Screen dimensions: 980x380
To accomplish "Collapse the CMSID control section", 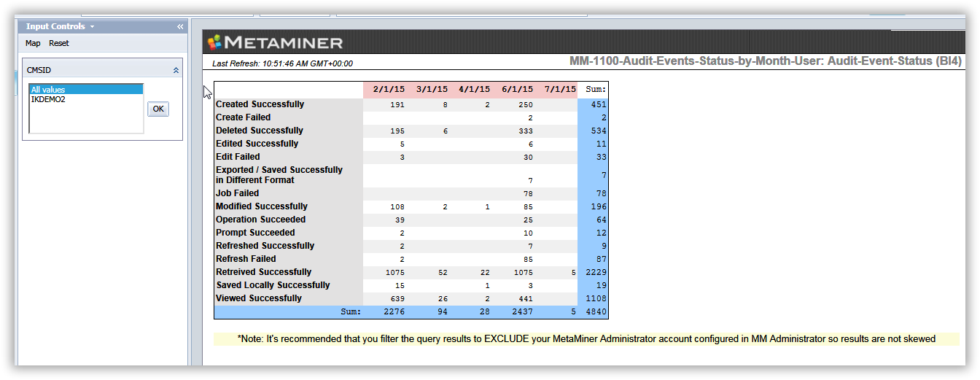I will (x=176, y=70).
